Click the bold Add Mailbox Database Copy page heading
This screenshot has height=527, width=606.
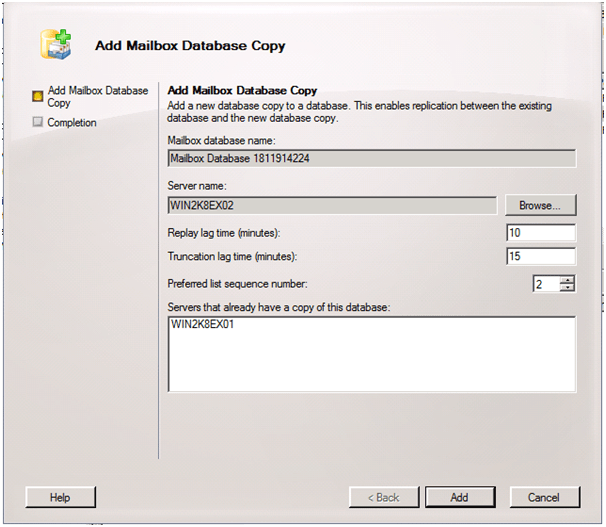(x=242, y=91)
